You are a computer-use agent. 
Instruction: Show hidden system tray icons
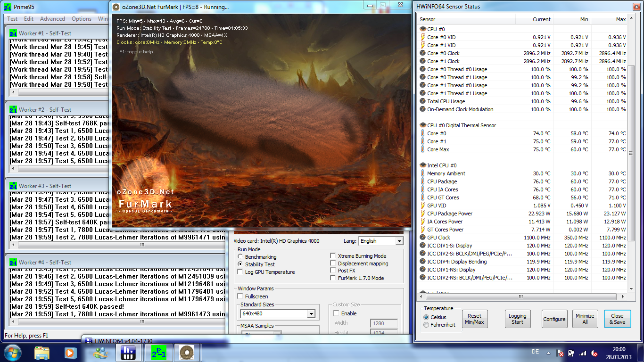tap(548, 353)
